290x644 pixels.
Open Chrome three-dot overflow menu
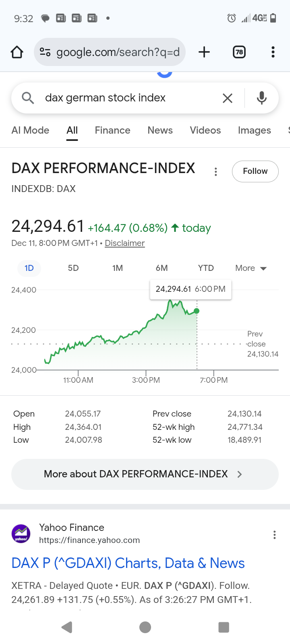(x=273, y=52)
